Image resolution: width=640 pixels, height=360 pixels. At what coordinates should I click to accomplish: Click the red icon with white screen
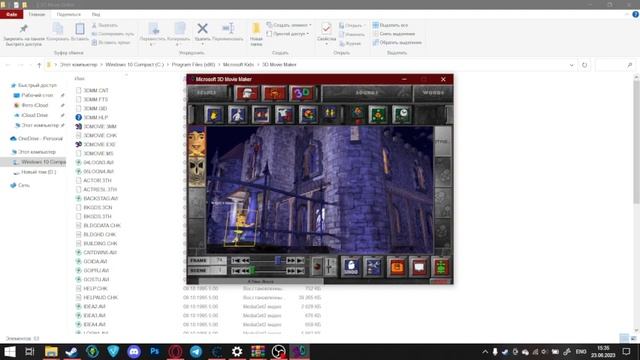[x=419, y=267]
